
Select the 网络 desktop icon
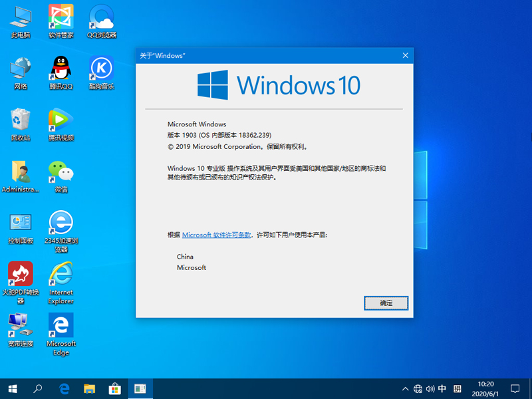(x=21, y=72)
